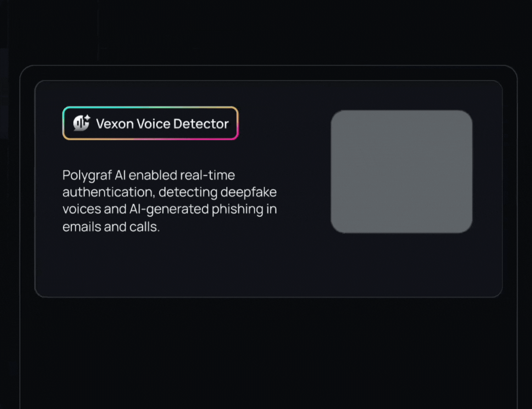Screen dimensions: 532x409
Task: Click the 'Polygraf AI' text in the description
Action: click(94, 176)
